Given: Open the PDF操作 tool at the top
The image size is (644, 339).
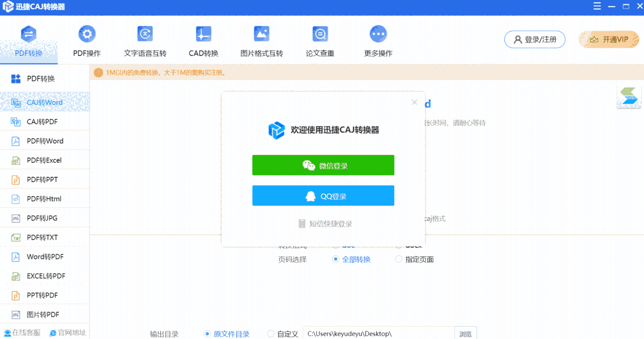Looking at the screenshot, I should coord(87,40).
